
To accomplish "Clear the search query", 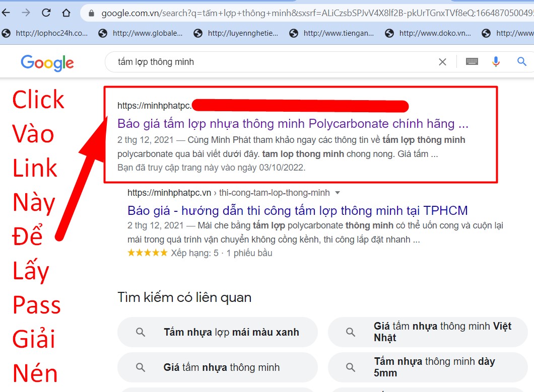I will (442, 62).
